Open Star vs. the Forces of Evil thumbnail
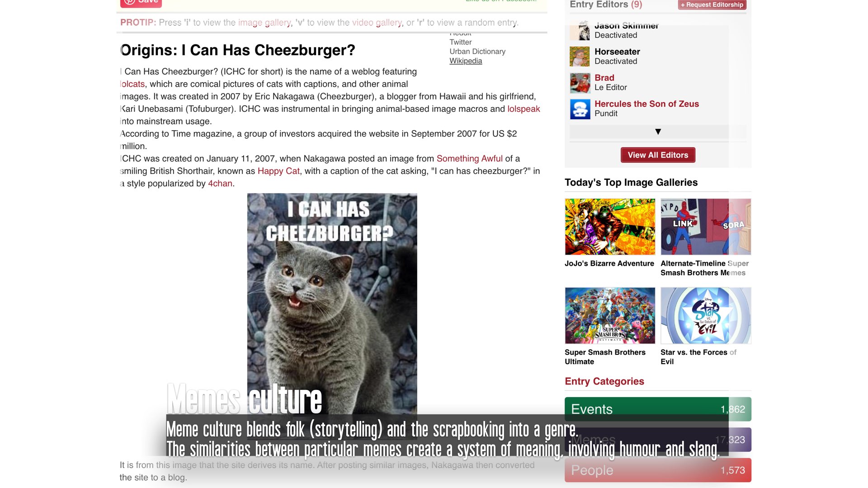Viewport: 868px width, 488px height. tap(706, 315)
